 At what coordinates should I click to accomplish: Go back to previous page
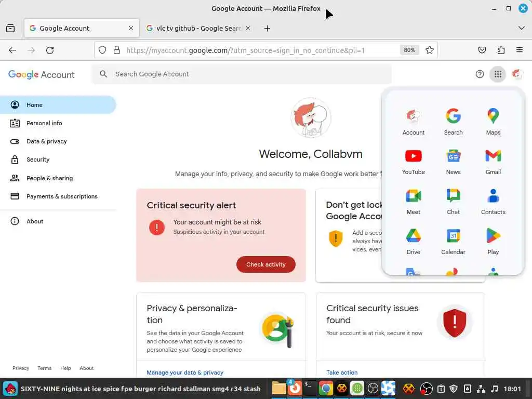(x=12, y=50)
